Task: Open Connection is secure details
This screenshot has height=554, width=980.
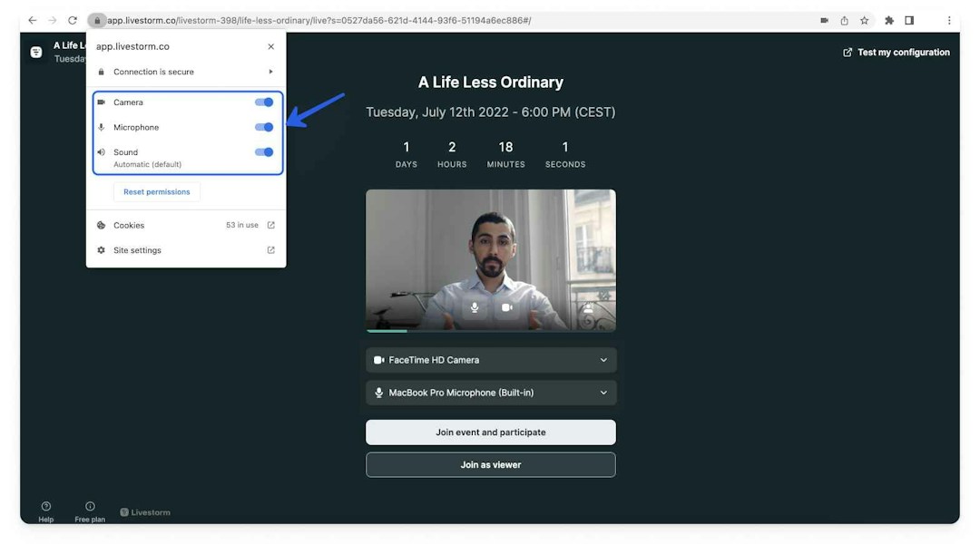Action: coord(186,72)
